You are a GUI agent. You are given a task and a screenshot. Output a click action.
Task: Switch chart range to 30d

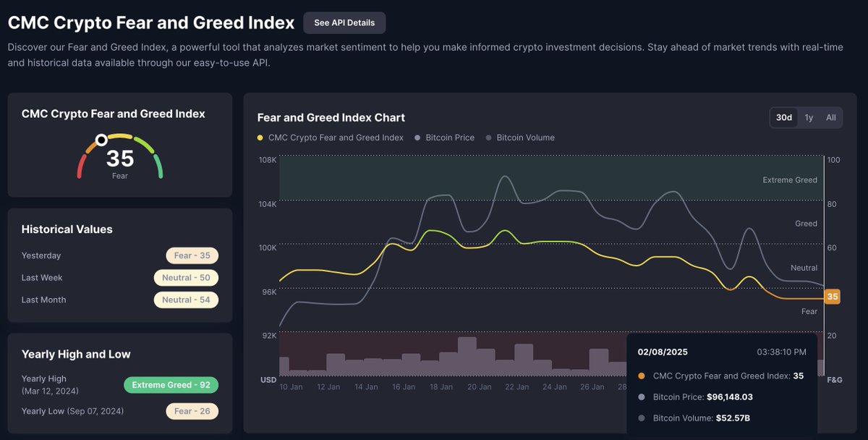pos(784,117)
